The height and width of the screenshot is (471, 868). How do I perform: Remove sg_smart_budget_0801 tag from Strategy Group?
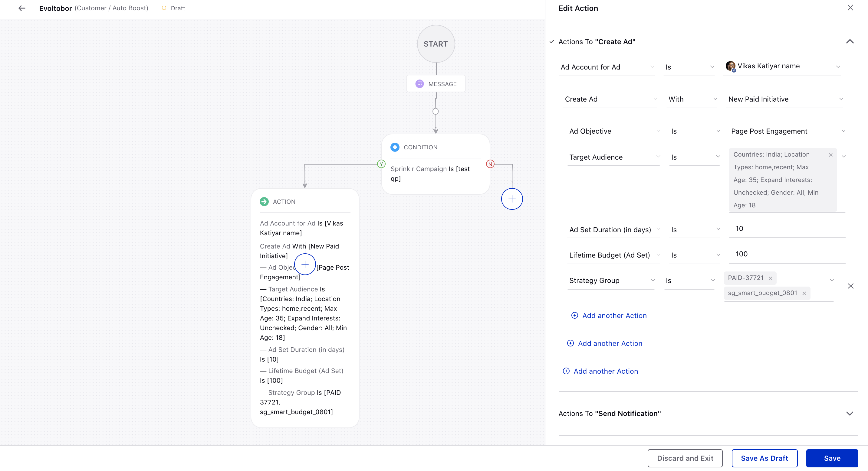(804, 293)
